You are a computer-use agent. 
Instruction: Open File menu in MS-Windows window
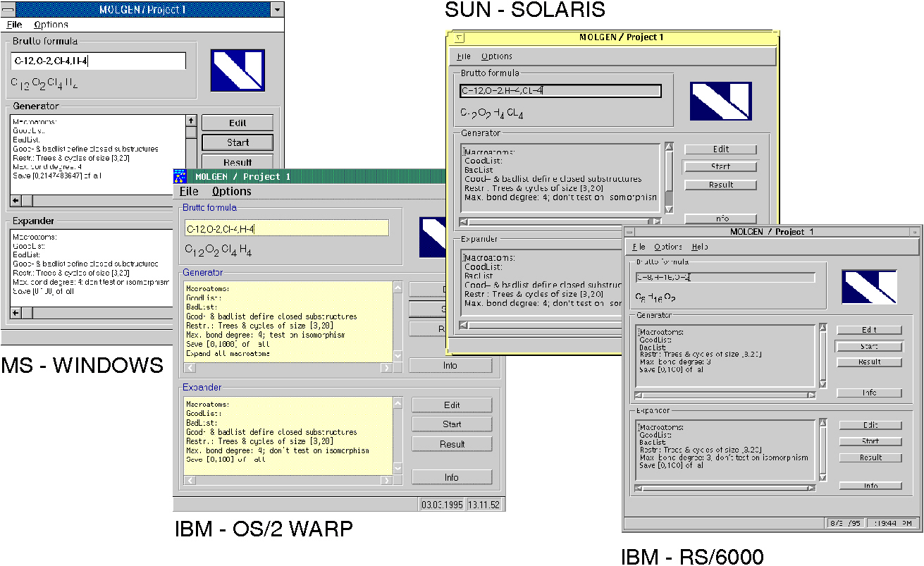click(14, 25)
